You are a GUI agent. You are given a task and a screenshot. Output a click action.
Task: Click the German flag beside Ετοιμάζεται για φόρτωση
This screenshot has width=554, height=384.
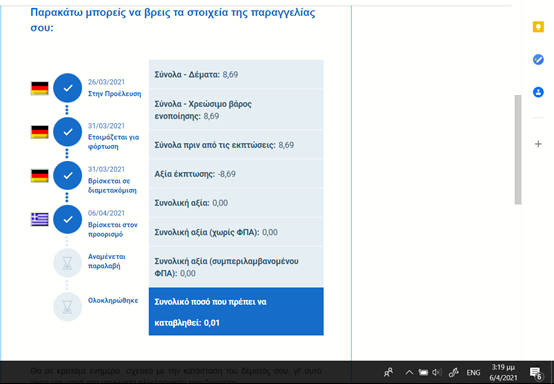tap(40, 132)
